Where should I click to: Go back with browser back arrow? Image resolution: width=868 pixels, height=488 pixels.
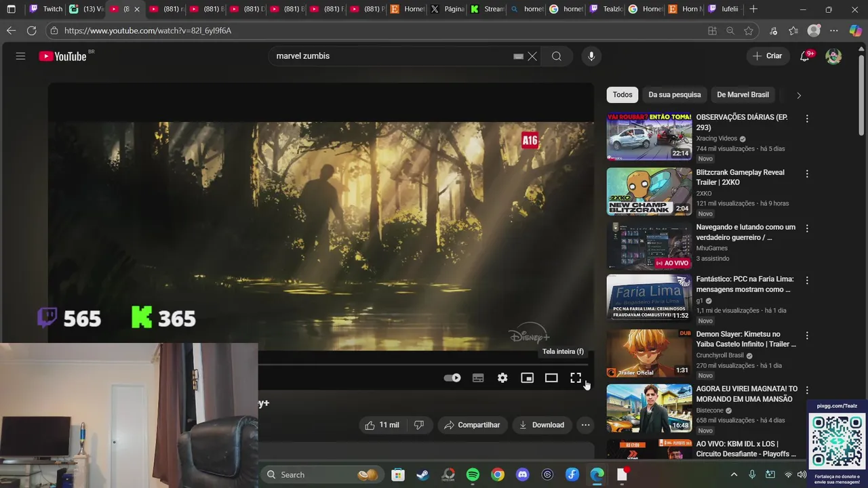tap(11, 30)
